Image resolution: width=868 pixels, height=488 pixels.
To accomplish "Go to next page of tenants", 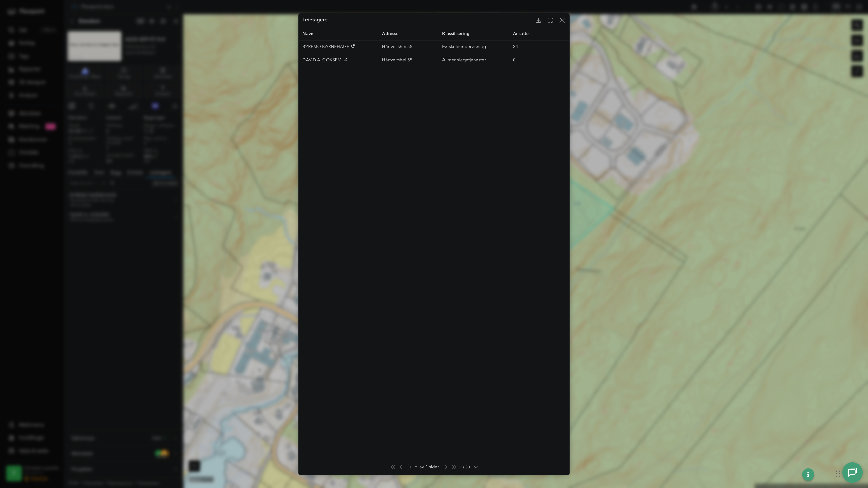I will (x=446, y=467).
